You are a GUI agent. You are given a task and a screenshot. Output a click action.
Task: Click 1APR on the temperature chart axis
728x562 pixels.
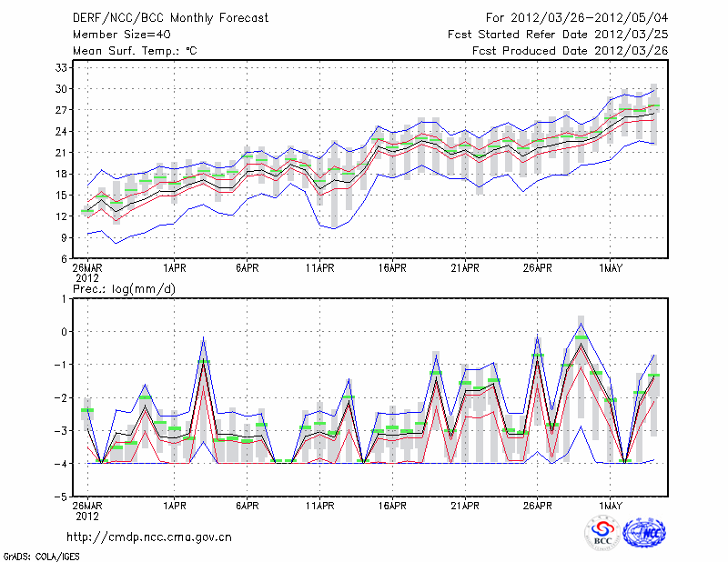174,268
